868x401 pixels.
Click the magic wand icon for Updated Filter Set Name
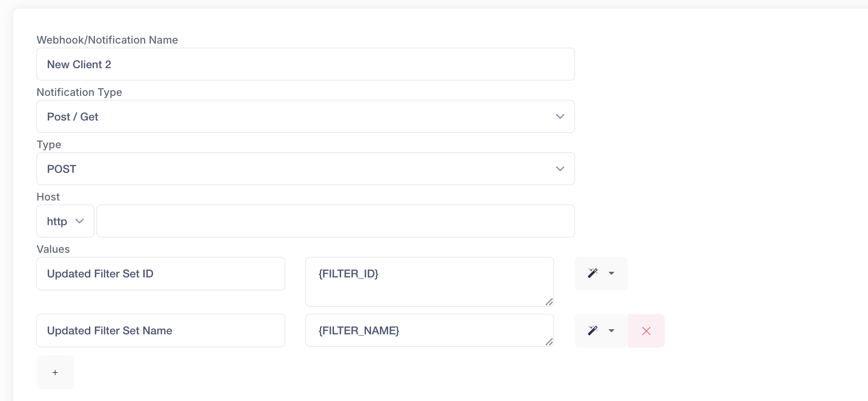[x=593, y=331]
